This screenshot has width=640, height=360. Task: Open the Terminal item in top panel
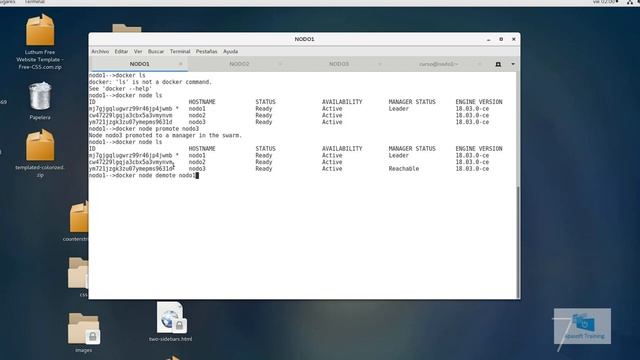(x=35, y=2)
